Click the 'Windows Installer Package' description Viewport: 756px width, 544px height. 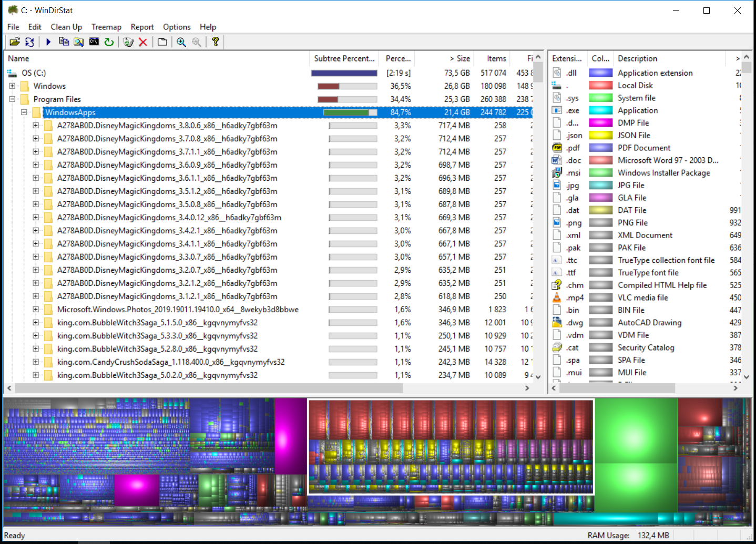coord(663,173)
